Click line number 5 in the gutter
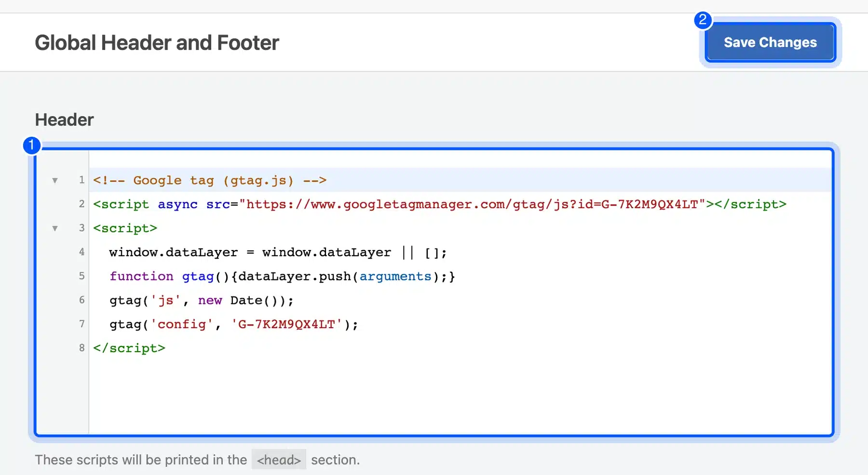Screen dimensions: 868x475 pyautogui.click(x=81, y=277)
